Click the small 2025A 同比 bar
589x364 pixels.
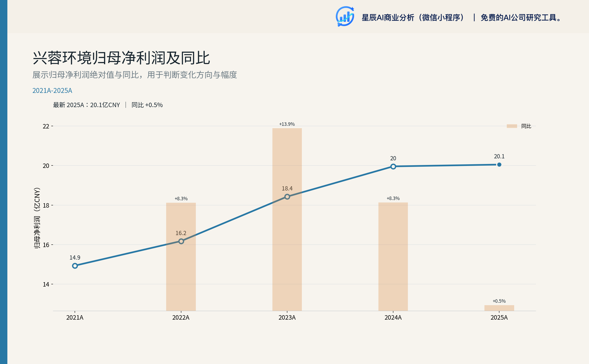coord(499,308)
